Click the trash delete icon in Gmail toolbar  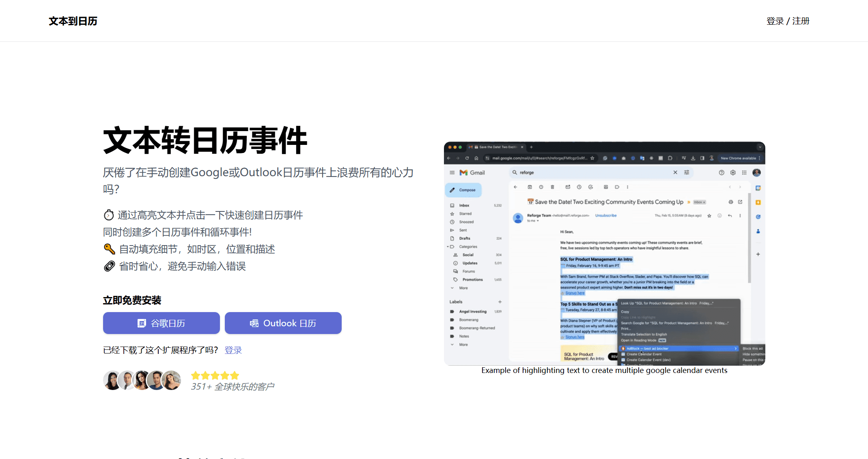tap(552, 187)
